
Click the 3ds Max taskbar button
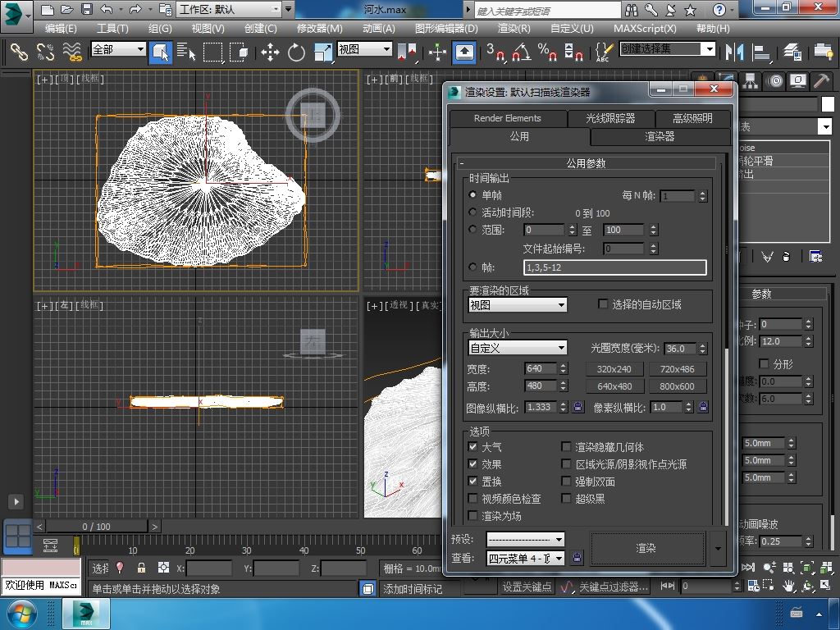[86, 614]
